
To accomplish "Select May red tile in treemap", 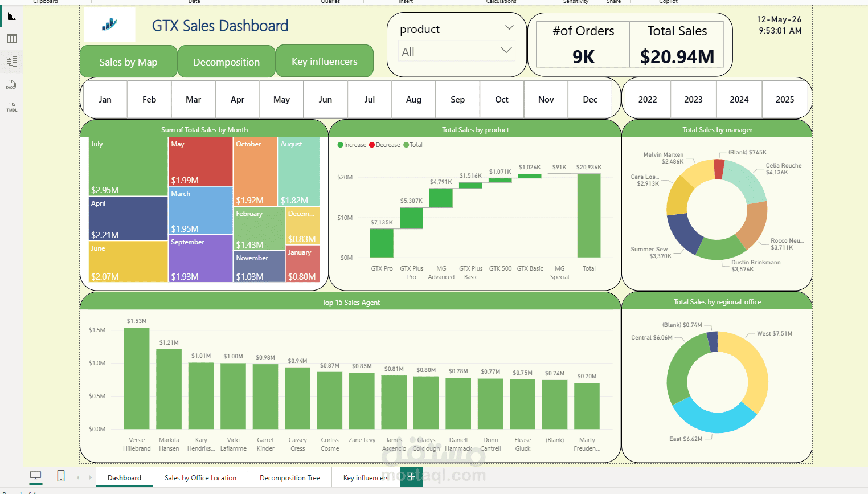I will coord(200,161).
